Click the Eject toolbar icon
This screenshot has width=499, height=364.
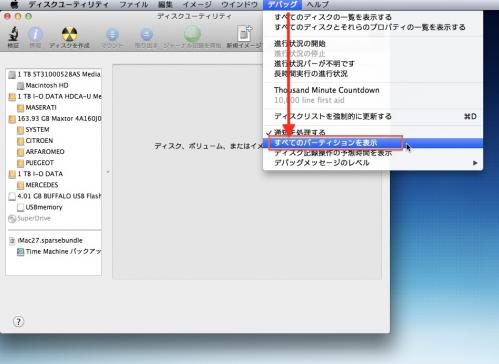pyautogui.click(x=146, y=35)
